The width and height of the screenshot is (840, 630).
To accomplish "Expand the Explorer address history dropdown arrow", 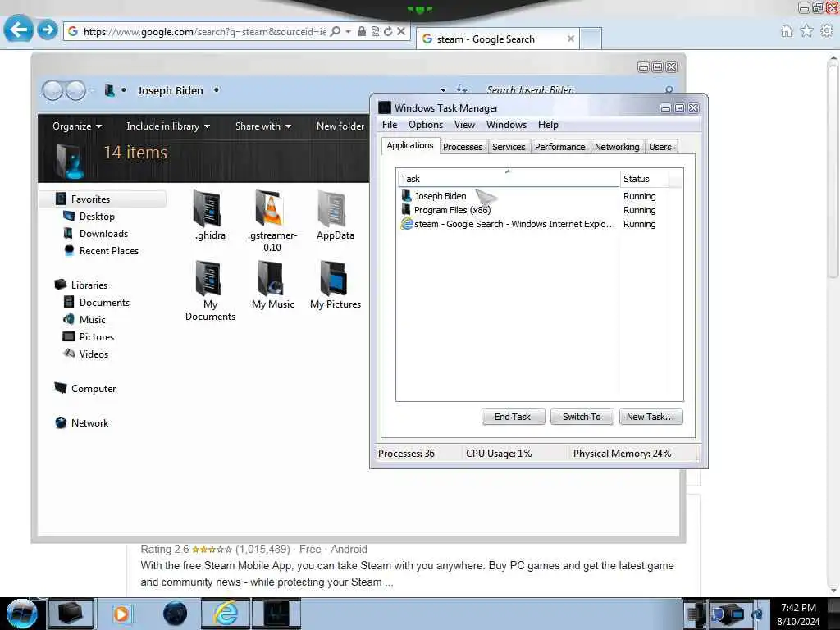I will click(x=443, y=89).
